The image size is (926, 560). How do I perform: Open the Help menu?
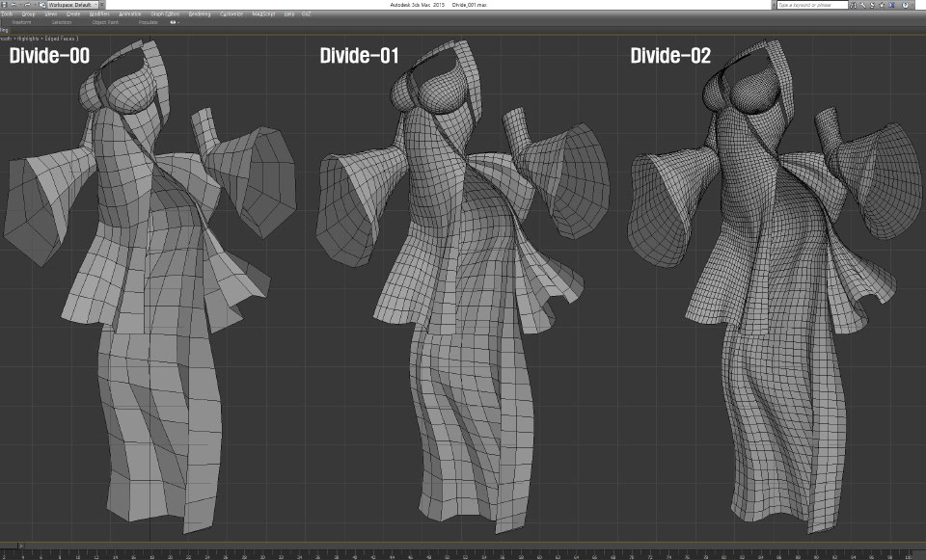pyautogui.click(x=288, y=13)
